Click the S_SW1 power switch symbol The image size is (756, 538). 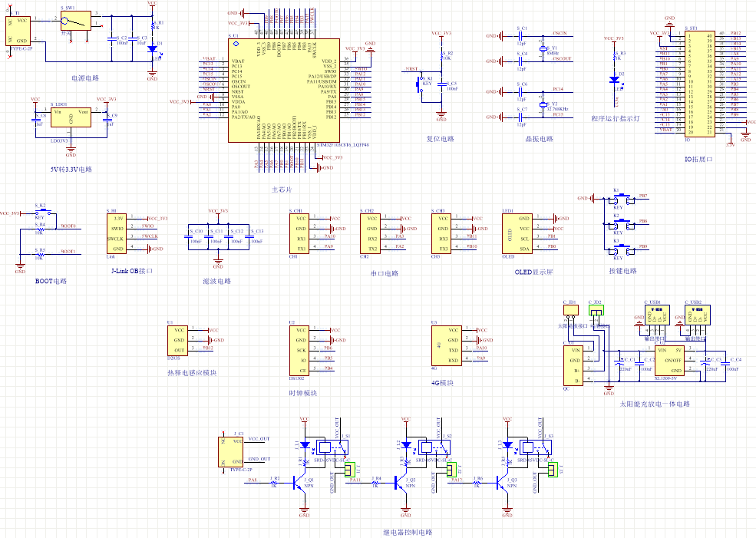pyautogui.click(x=76, y=21)
